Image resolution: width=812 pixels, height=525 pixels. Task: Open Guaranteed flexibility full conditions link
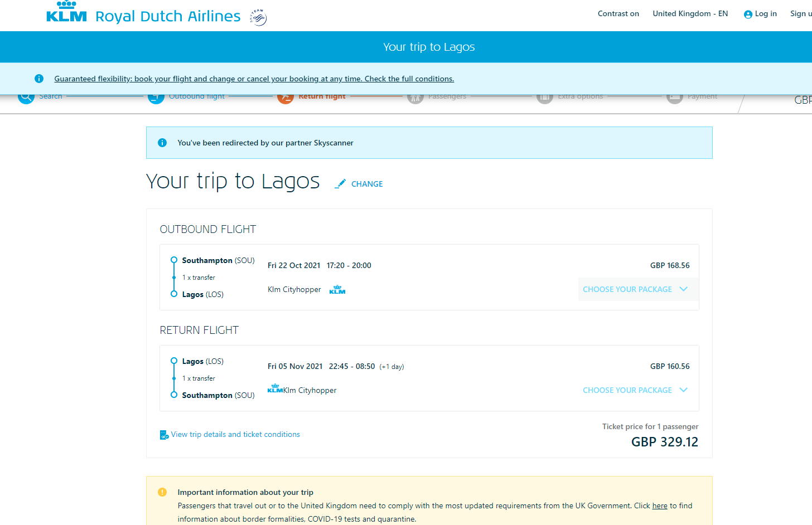tap(254, 79)
